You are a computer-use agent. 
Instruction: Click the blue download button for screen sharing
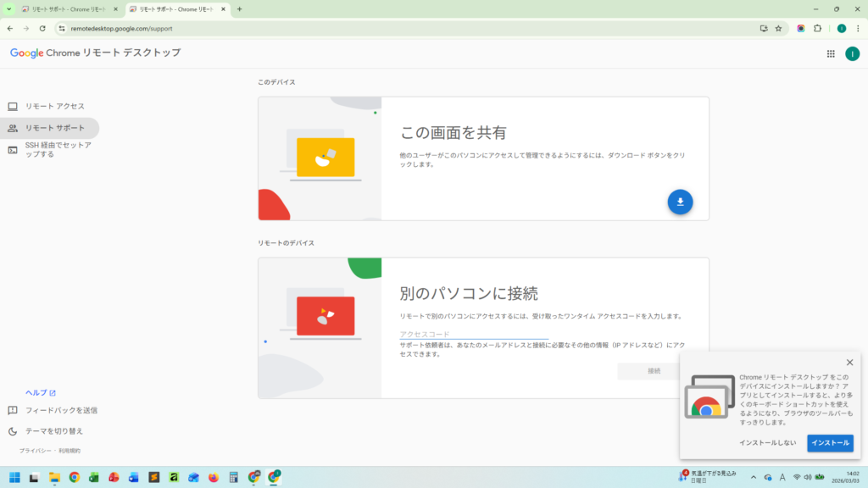pos(680,202)
